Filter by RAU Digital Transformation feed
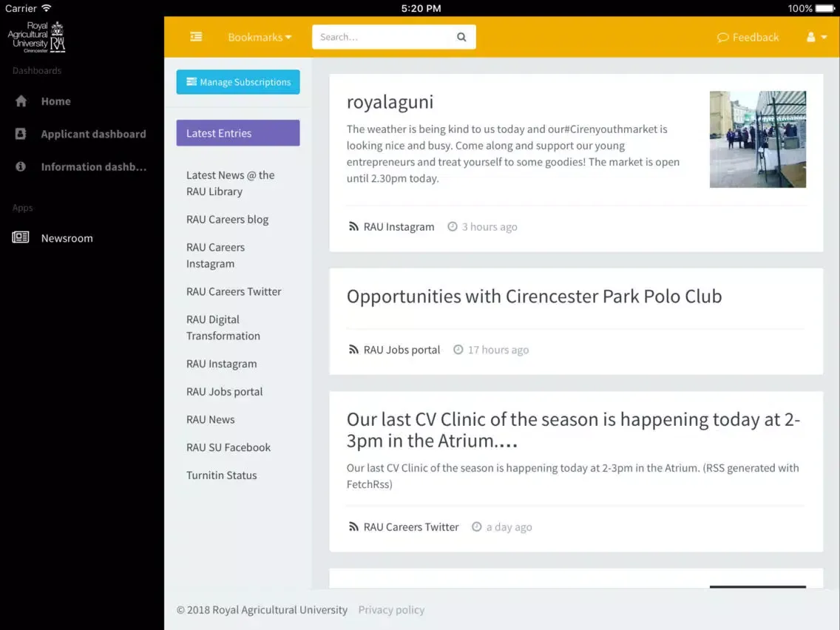This screenshot has width=840, height=630. (x=223, y=328)
